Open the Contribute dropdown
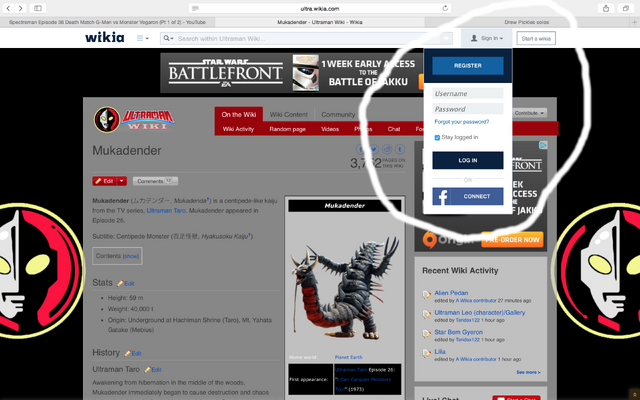This screenshot has height=400, width=640. [x=529, y=113]
